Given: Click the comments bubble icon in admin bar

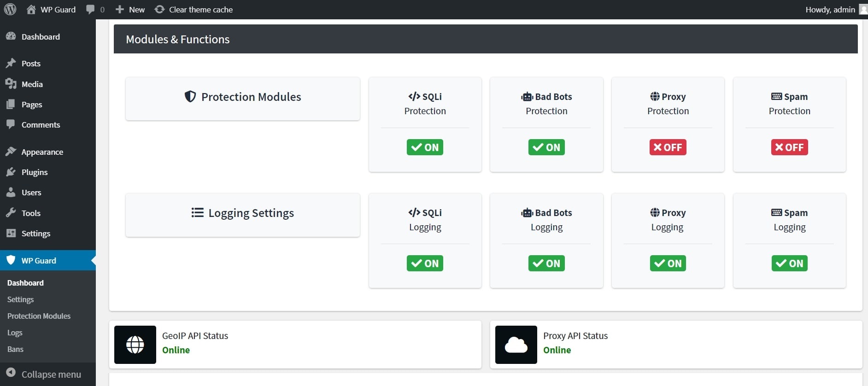Looking at the screenshot, I should click(x=90, y=9).
